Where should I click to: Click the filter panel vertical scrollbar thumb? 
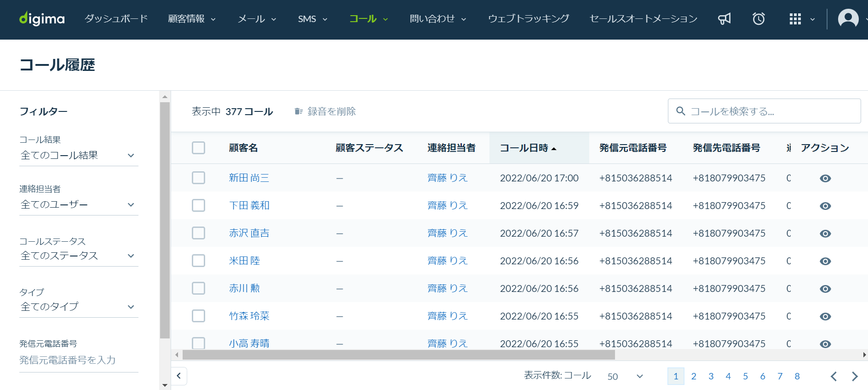(165, 221)
